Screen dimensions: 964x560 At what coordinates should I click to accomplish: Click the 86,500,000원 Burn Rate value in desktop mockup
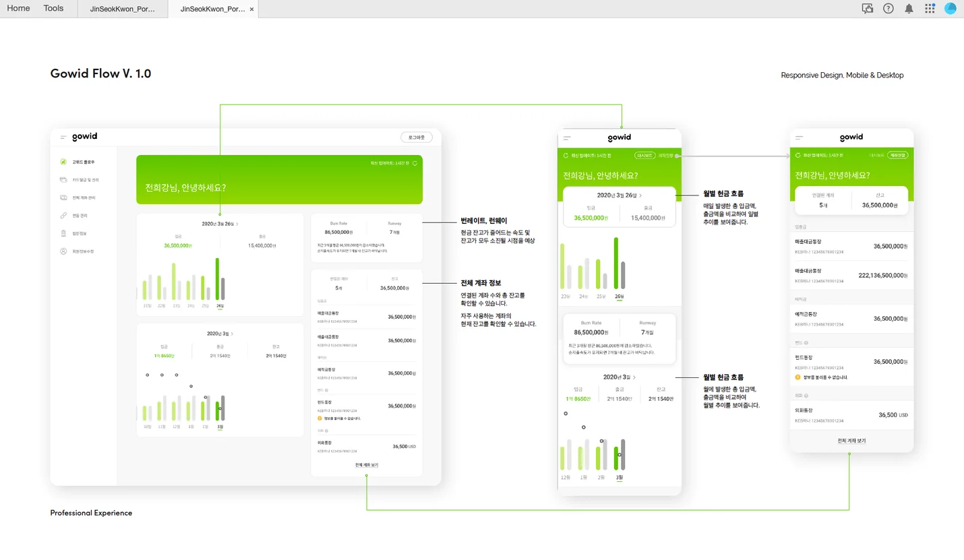click(x=338, y=232)
